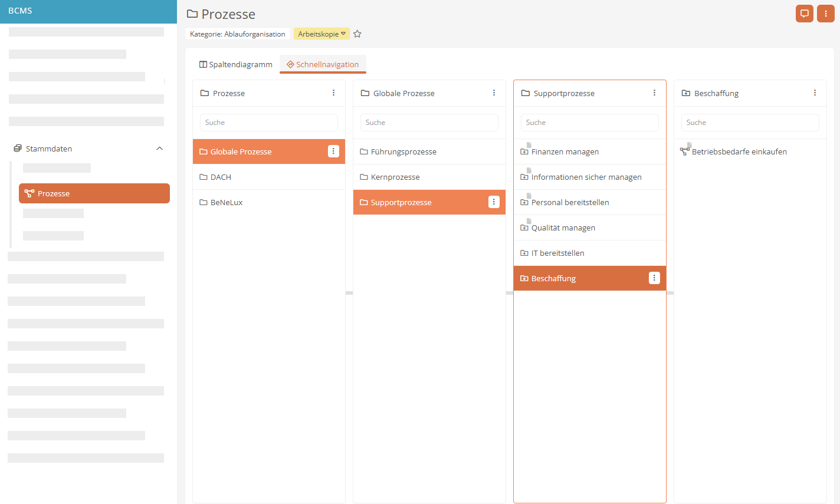Click the folder icon beside Kernprozesse
This screenshot has width=840, height=504.
(364, 177)
